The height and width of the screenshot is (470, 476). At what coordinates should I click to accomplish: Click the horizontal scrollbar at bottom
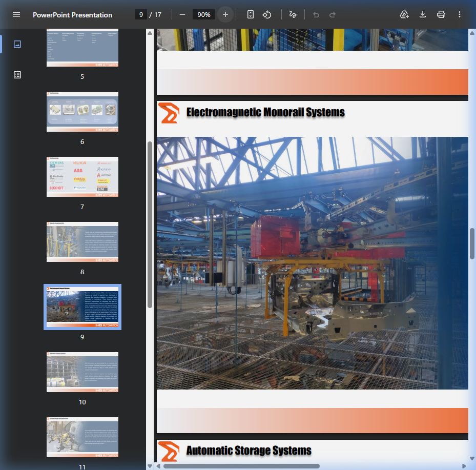point(241,466)
